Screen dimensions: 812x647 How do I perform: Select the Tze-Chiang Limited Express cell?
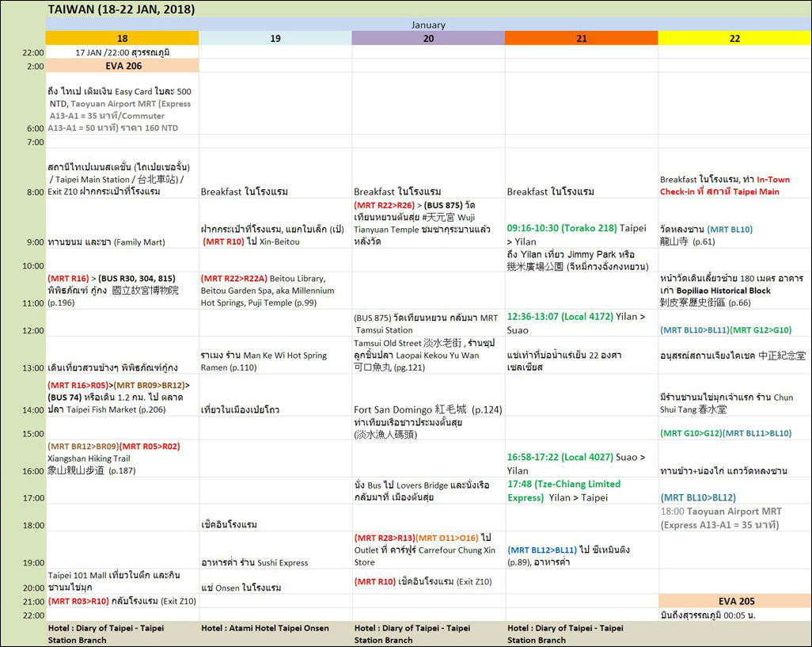tap(581, 490)
